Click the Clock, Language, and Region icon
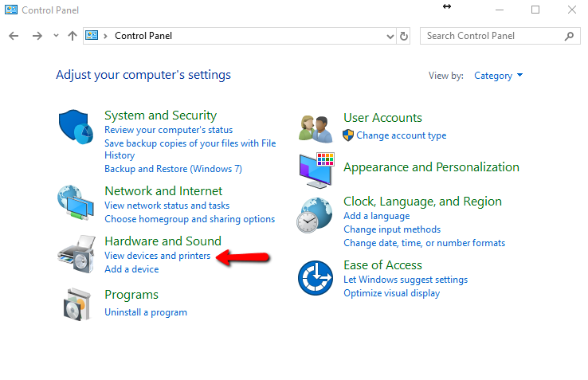The width and height of the screenshot is (588, 380). [314, 215]
